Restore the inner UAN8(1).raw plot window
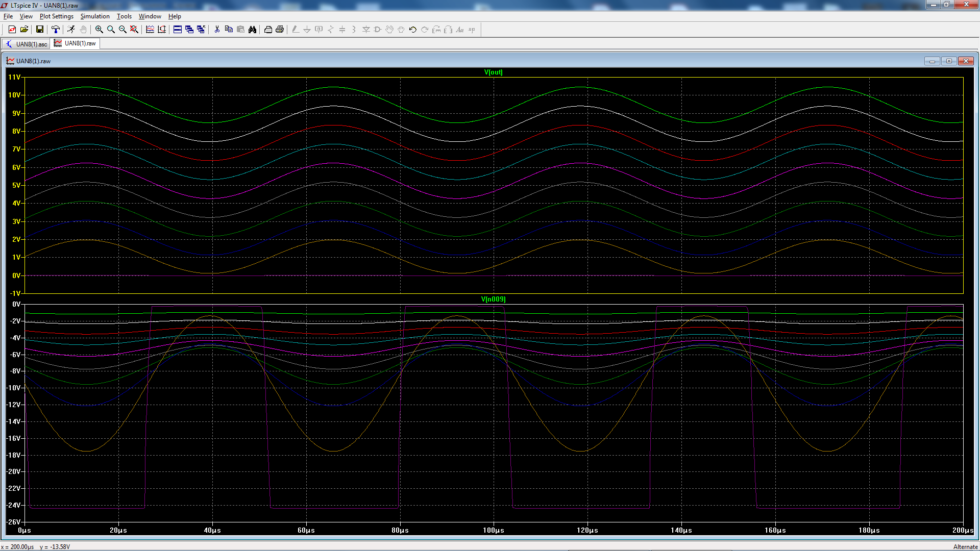This screenshot has height=551, width=980. (949, 61)
